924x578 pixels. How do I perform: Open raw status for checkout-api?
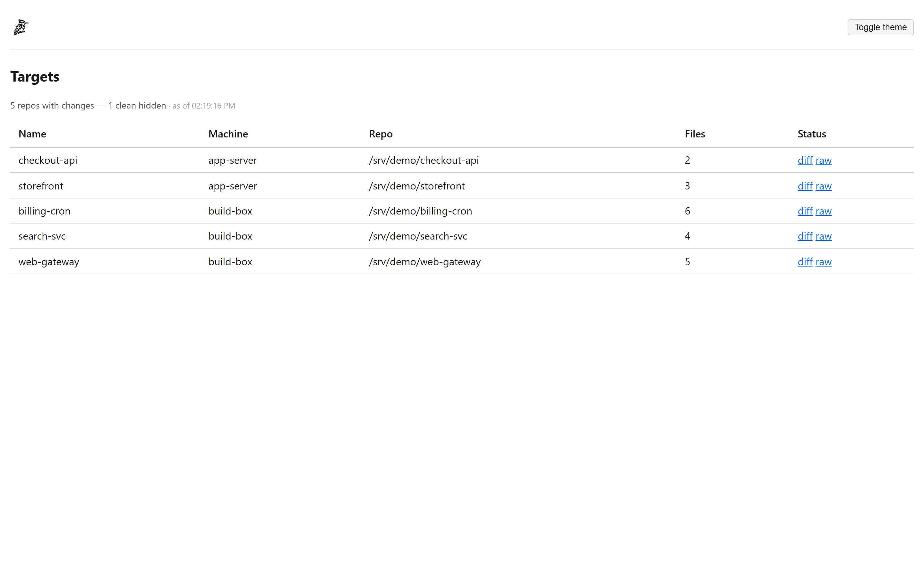tap(823, 160)
